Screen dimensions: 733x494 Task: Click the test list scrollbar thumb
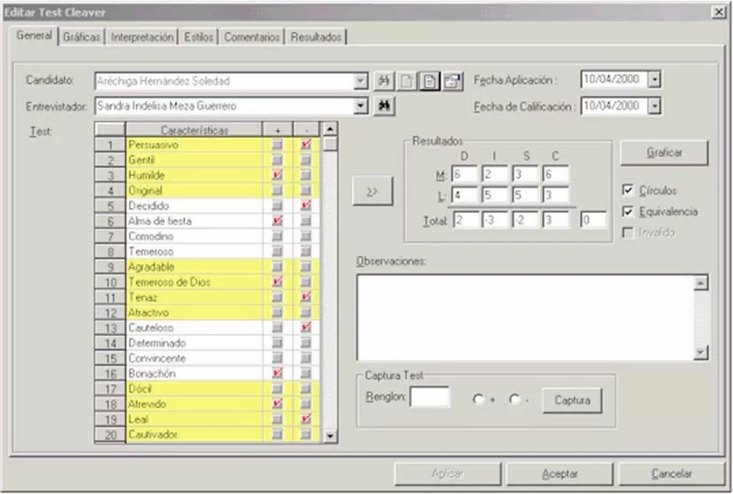[x=330, y=143]
